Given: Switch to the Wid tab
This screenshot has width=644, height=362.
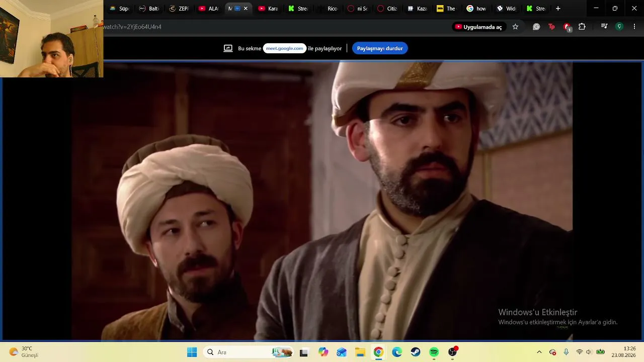Looking at the screenshot, I should point(506,9).
